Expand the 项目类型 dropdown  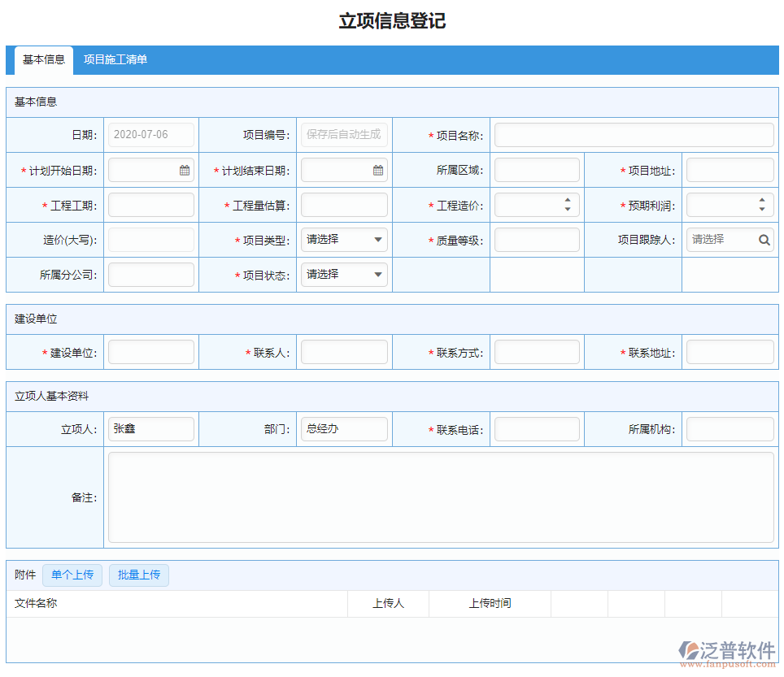pyautogui.click(x=344, y=240)
